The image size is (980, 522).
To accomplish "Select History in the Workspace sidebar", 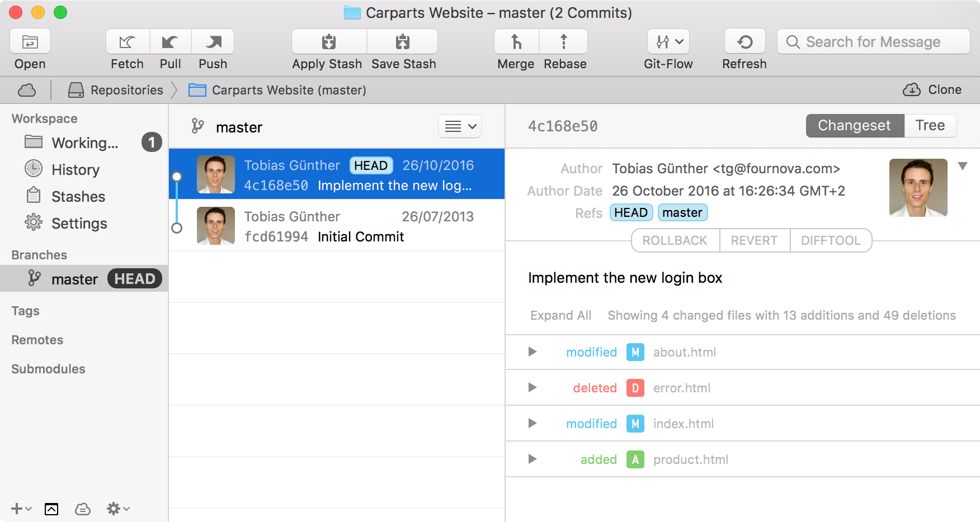I will 75,170.
